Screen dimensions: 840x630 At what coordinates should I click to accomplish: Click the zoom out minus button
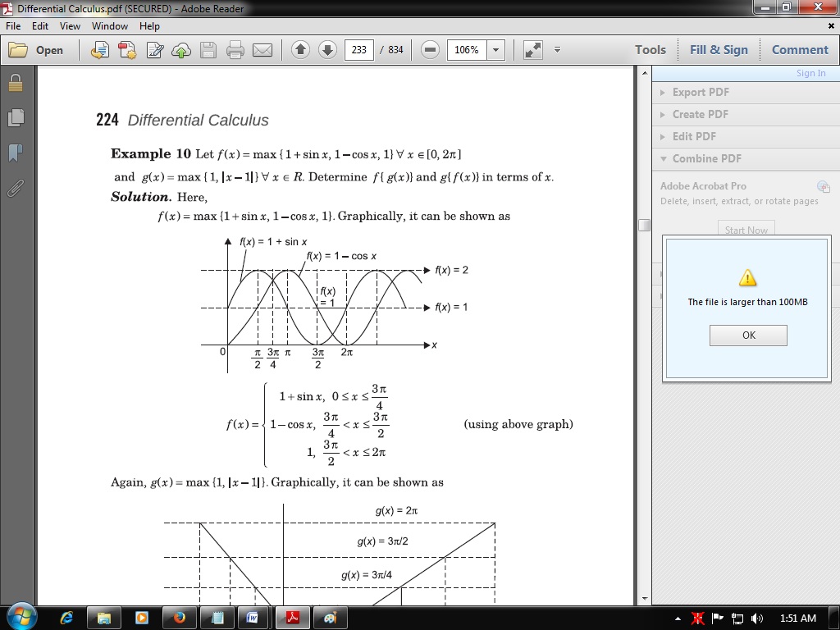click(x=430, y=50)
